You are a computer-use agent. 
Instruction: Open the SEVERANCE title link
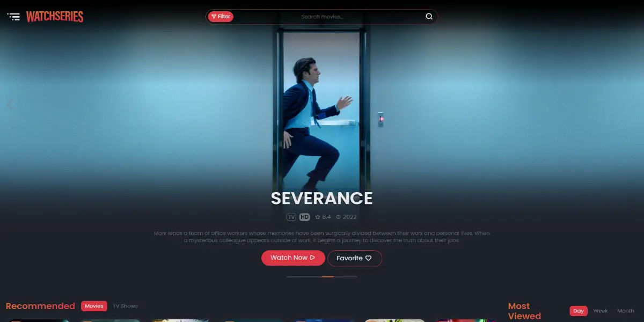tap(321, 198)
